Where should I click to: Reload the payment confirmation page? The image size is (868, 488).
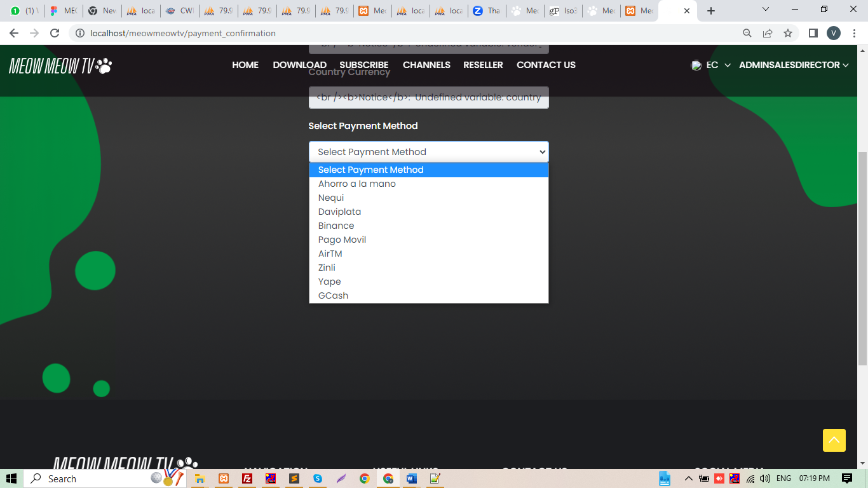[x=55, y=33]
